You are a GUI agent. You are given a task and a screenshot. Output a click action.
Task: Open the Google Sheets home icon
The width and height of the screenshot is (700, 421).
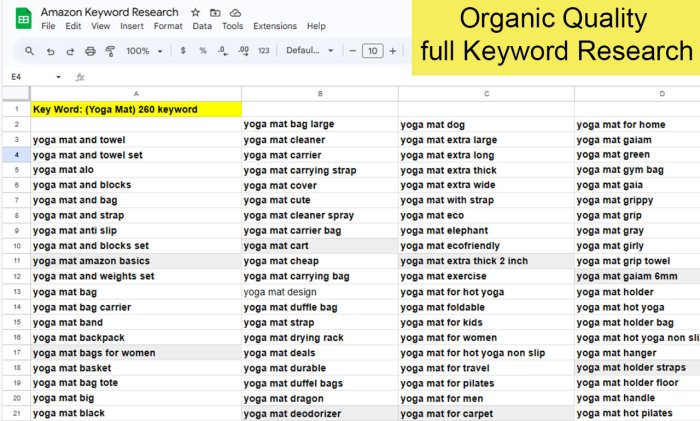point(23,19)
